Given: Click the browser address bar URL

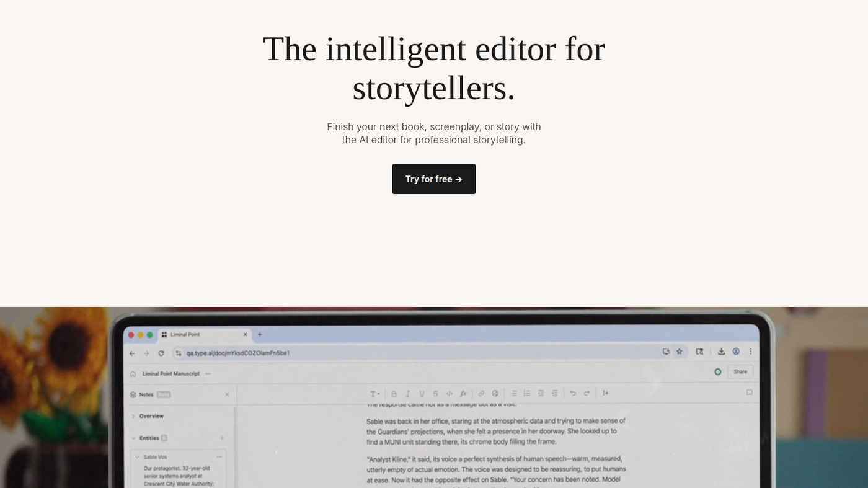Looking at the screenshot, I should coord(238,353).
